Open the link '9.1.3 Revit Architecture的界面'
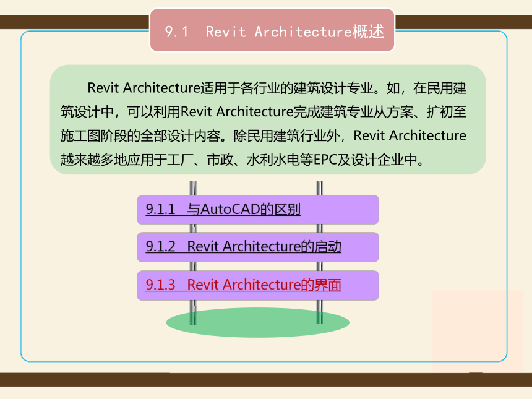 [x=244, y=285]
